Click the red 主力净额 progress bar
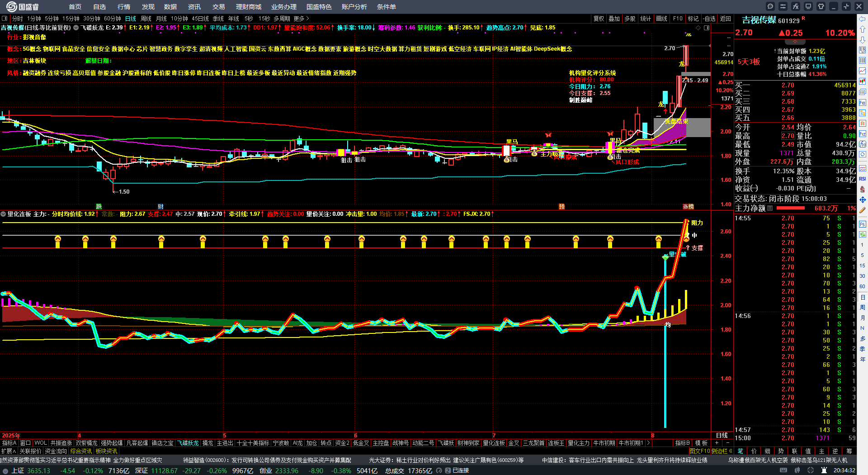 790,208
